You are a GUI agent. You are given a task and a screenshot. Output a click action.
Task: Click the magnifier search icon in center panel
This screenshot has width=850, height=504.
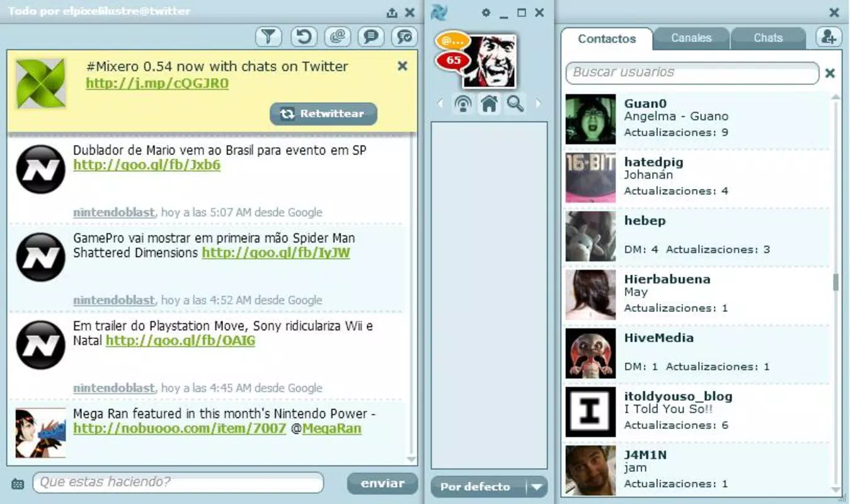515,103
